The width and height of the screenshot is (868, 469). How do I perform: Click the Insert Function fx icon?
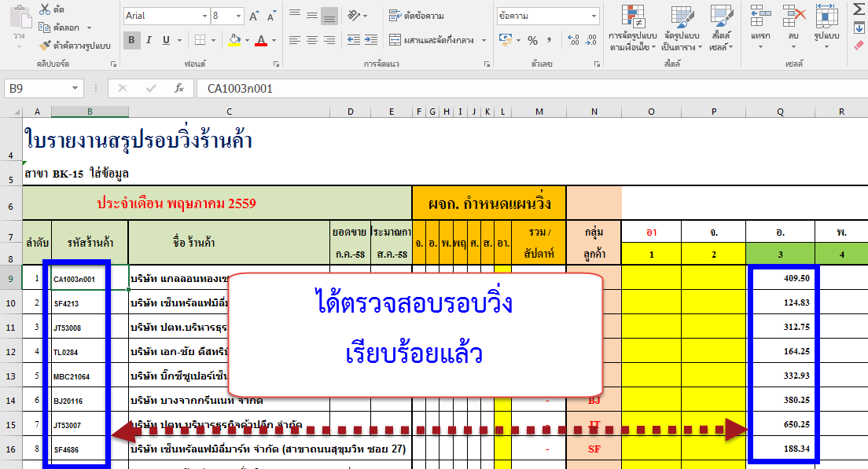point(179,88)
